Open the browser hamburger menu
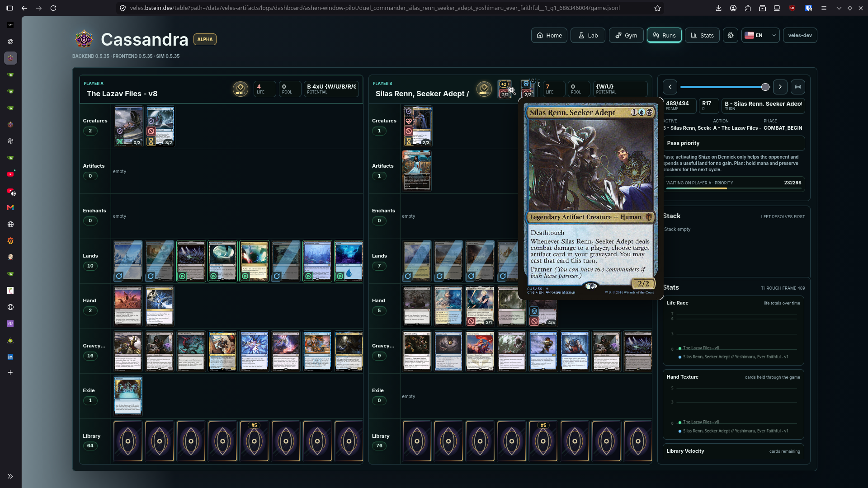 824,8
